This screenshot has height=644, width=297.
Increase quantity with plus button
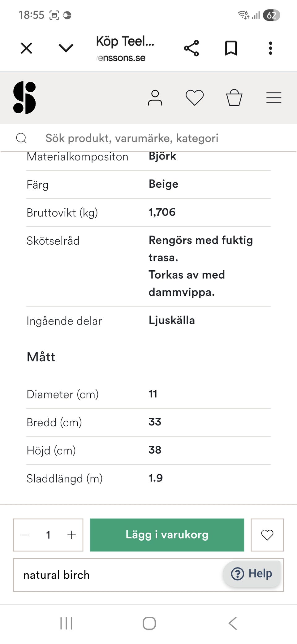(x=71, y=535)
